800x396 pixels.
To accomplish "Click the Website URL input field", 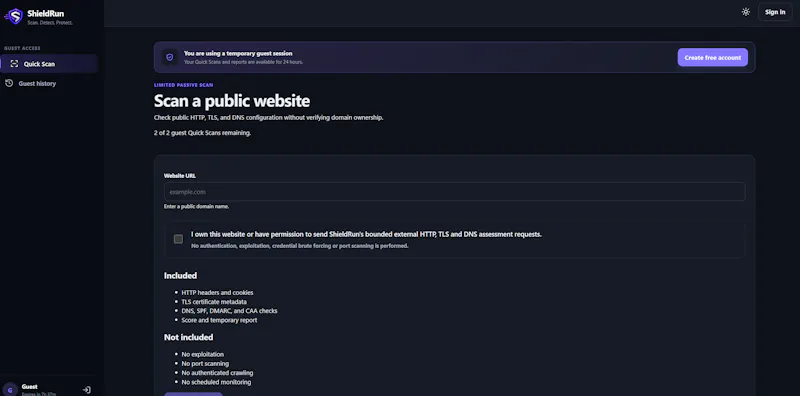I will coord(454,191).
